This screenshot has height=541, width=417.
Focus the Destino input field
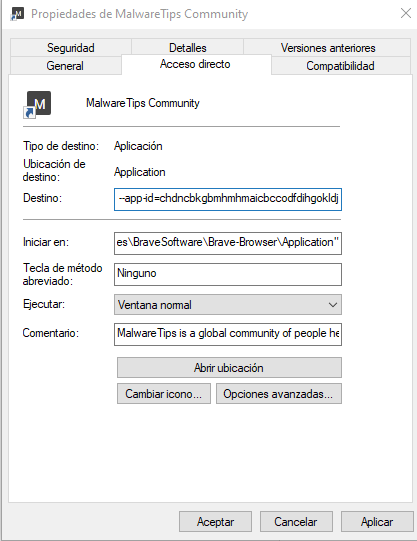pos(228,199)
